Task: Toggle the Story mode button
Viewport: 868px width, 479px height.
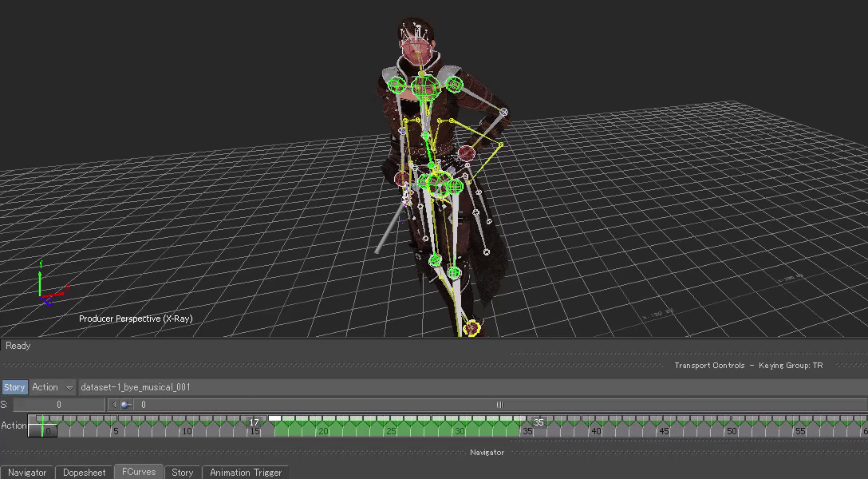Action: click(14, 387)
